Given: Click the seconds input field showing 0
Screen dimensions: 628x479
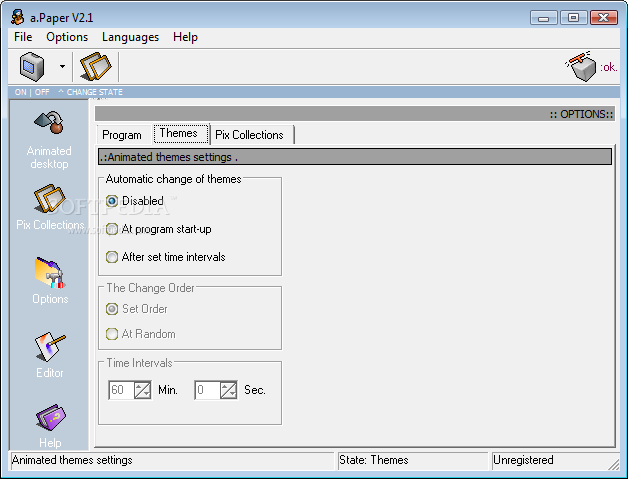Looking at the screenshot, I should (x=207, y=390).
